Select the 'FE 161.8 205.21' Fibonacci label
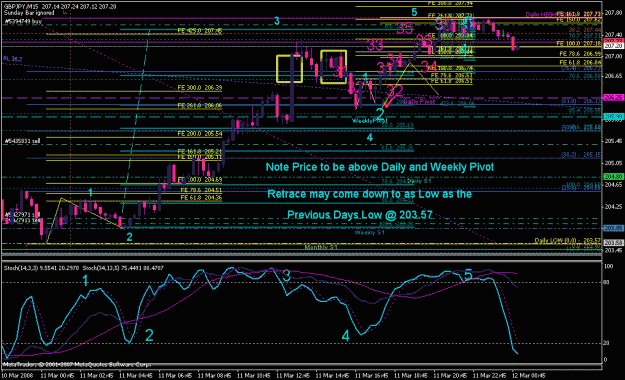The width and height of the screenshot is (625, 380). 200,152
